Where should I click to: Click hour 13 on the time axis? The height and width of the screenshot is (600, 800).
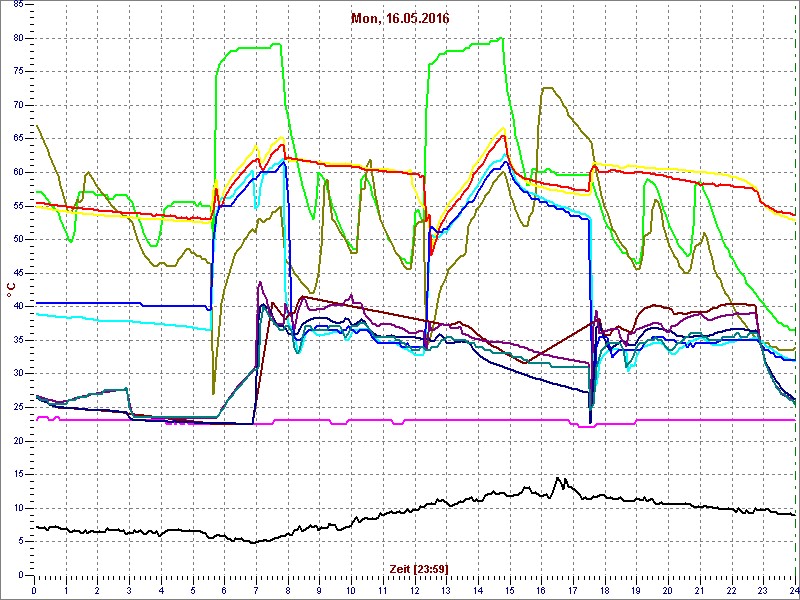[x=446, y=590]
